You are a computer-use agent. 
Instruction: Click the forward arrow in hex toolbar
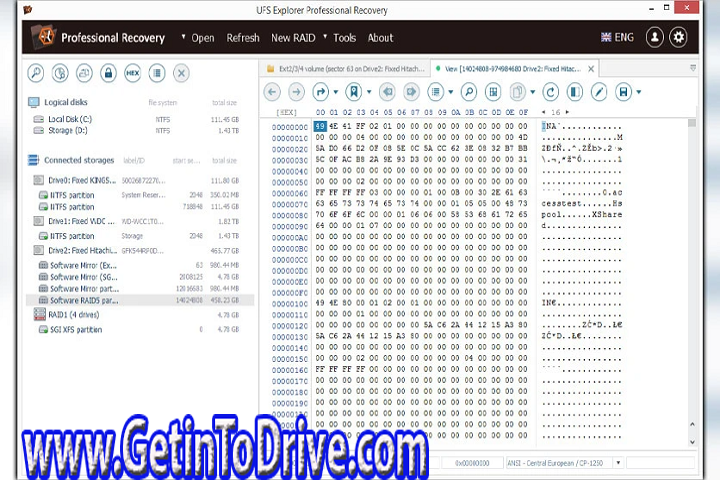pos(296,92)
